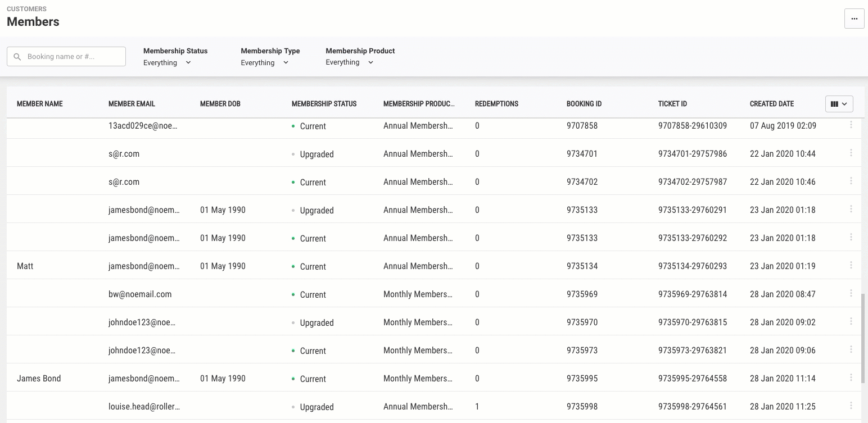The height and width of the screenshot is (423, 868).
Task: Open row actions for ticket 9735973-29763821
Action: [x=851, y=349]
